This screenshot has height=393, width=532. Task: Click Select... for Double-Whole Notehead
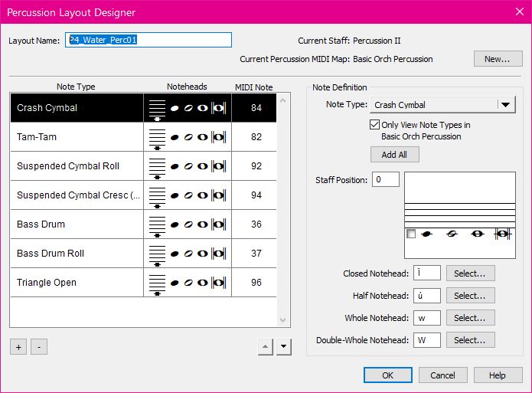tap(470, 340)
